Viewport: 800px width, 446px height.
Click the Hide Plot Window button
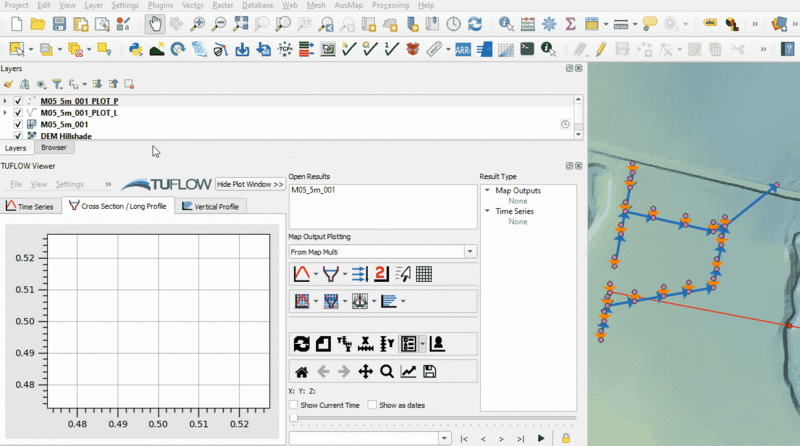coord(250,185)
